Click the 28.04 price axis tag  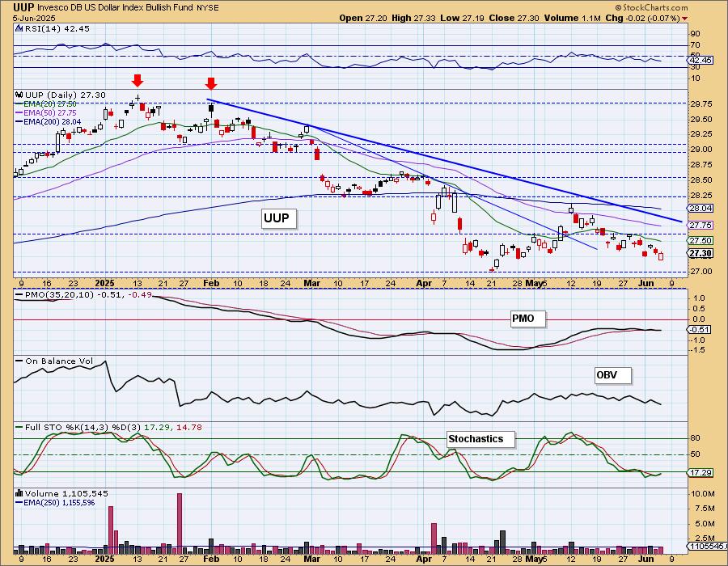click(700, 209)
